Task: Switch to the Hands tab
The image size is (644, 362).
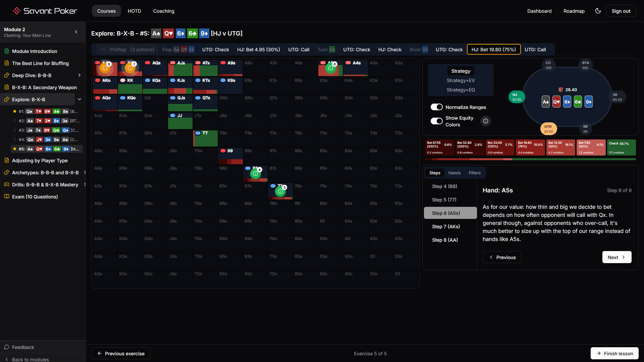Action: click(454, 173)
